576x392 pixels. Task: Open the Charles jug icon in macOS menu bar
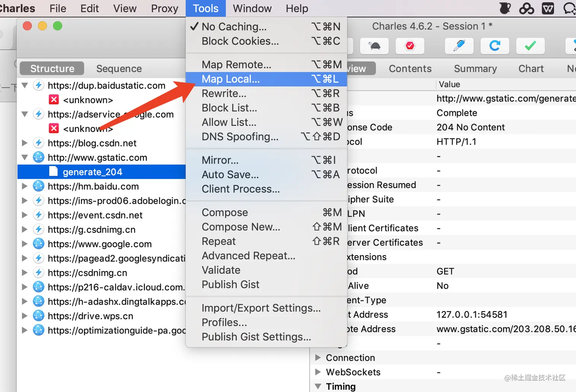click(505, 8)
